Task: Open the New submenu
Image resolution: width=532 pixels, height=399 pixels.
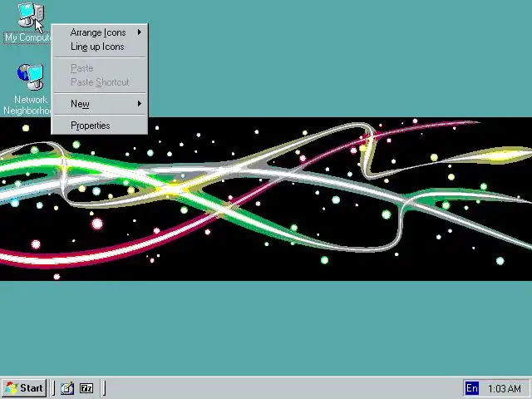Action: 100,104
